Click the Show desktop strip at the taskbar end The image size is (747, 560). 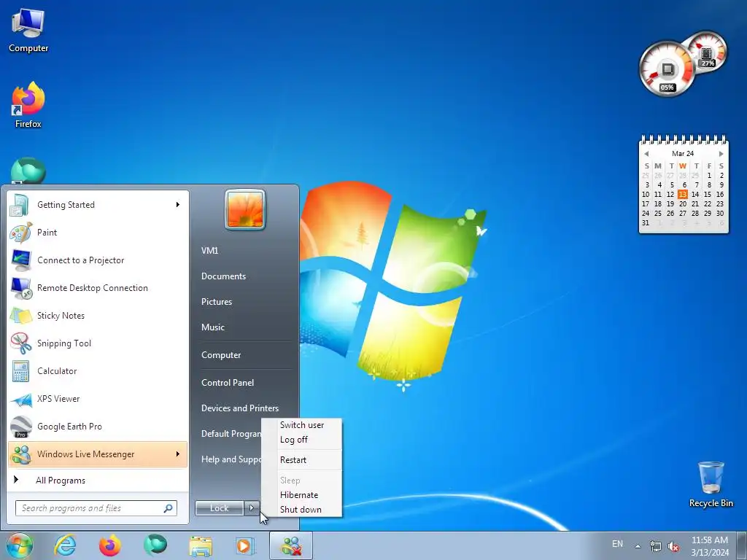click(x=743, y=545)
